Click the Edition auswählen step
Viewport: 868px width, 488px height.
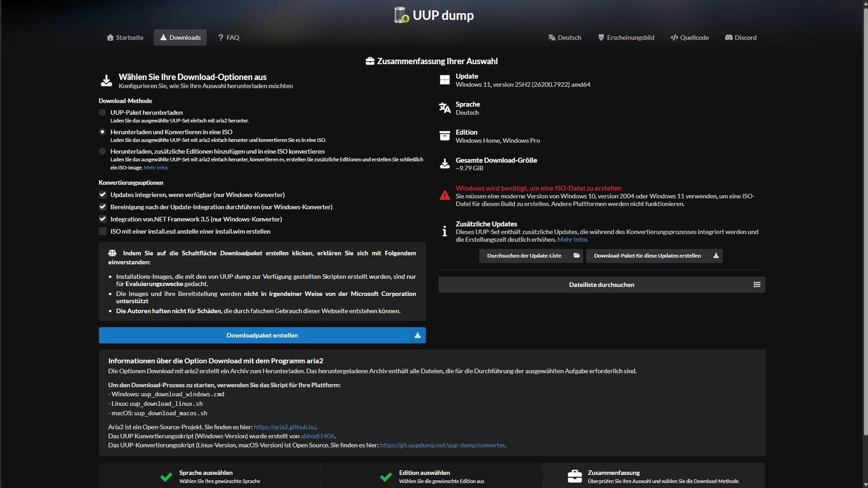click(x=432, y=477)
